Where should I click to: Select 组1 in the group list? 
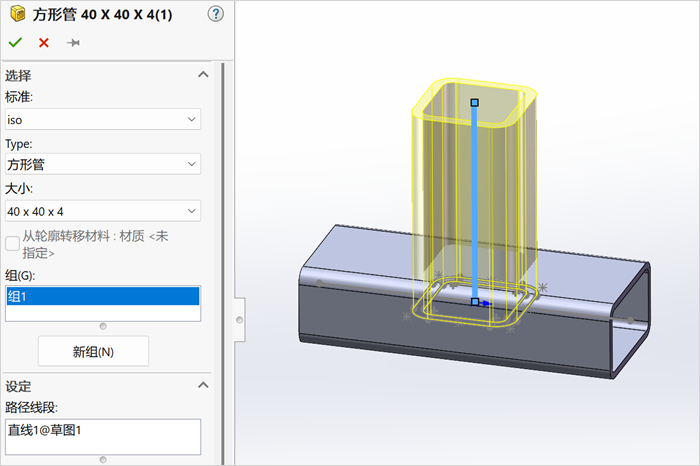click(103, 296)
